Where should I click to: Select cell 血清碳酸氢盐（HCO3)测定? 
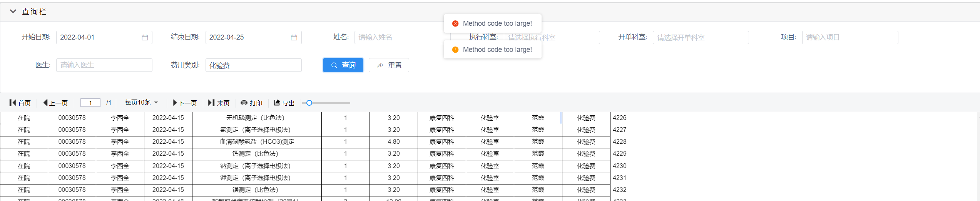coord(257,142)
